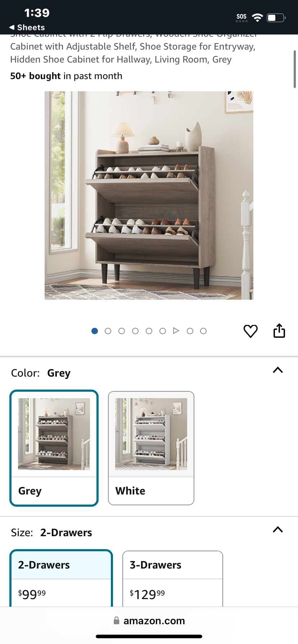The width and height of the screenshot is (298, 644).
Task: Select the Grey color option
Action: 54,448
